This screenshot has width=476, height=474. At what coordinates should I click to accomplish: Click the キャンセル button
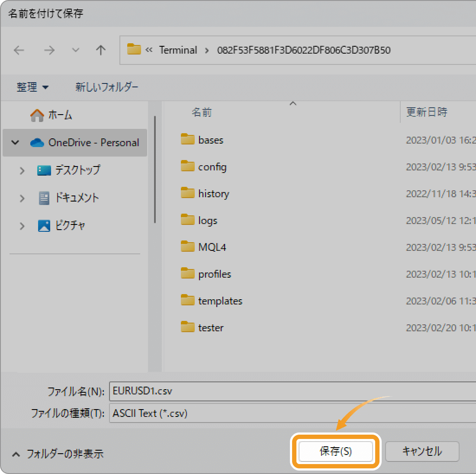pos(422,452)
